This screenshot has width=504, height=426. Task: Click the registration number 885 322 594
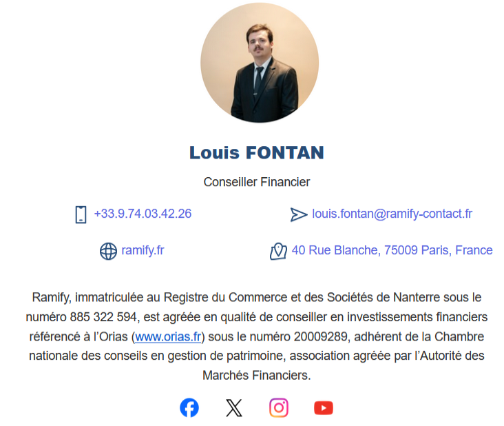103,317
